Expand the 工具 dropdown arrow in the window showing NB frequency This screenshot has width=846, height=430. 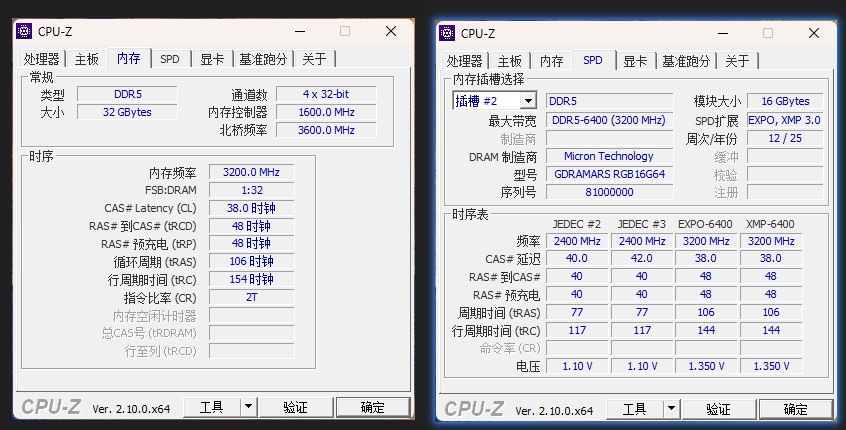tap(246, 407)
